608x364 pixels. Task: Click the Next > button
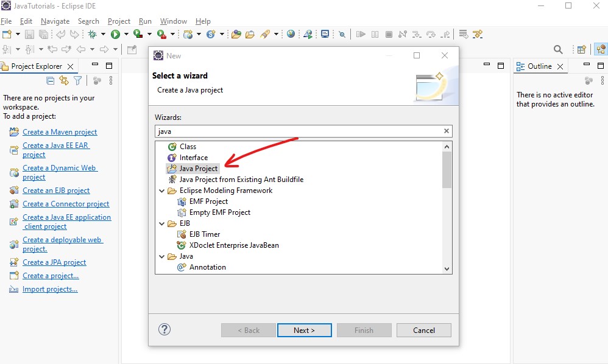pyautogui.click(x=305, y=331)
